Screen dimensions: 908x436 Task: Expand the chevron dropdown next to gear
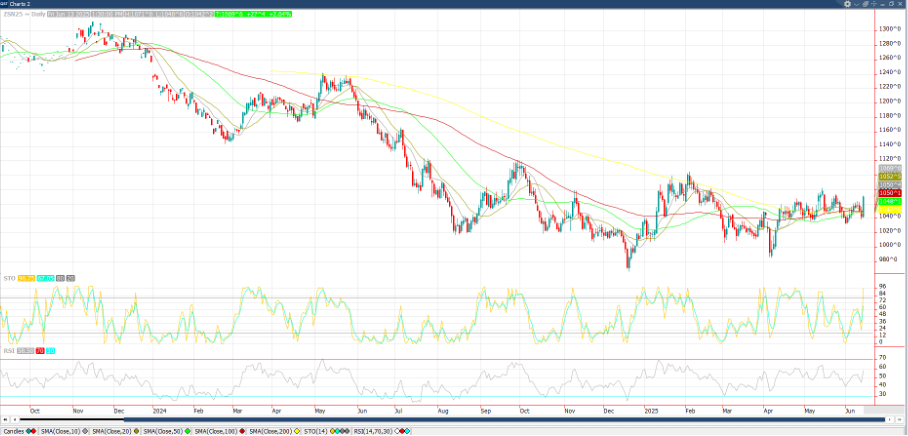858,5
